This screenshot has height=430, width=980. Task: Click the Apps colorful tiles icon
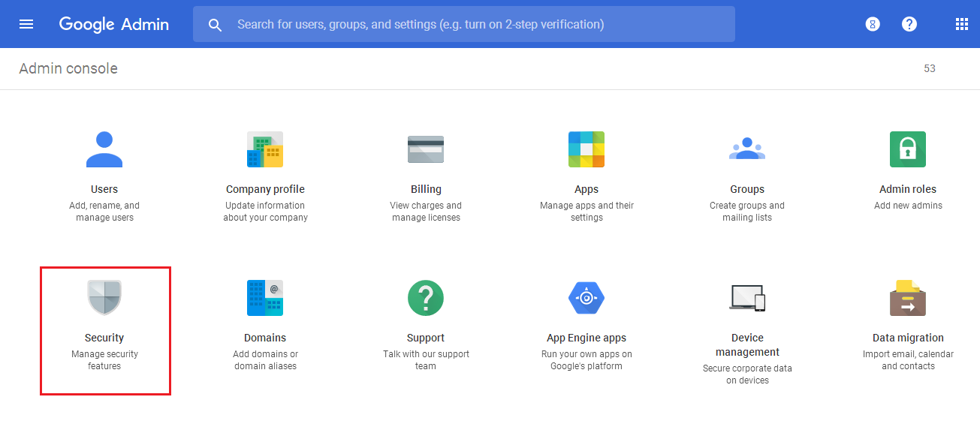coord(586,149)
